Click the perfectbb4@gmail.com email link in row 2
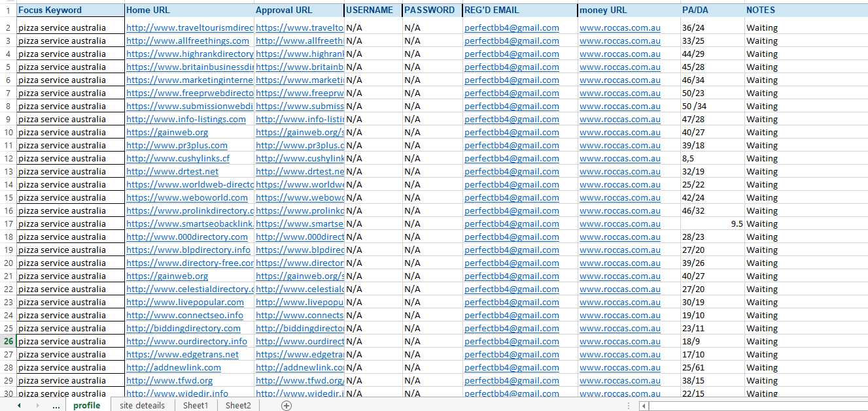This screenshot has width=868, height=411. pos(512,27)
